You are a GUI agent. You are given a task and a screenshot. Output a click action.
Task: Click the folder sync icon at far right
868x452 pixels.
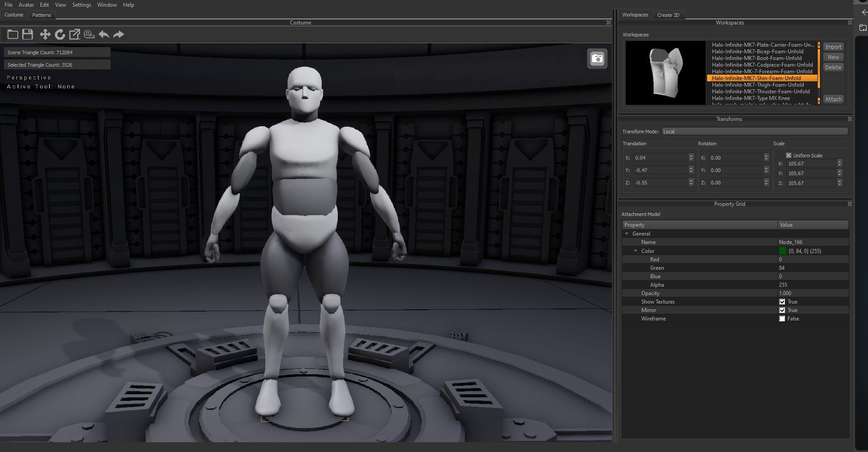click(x=863, y=28)
